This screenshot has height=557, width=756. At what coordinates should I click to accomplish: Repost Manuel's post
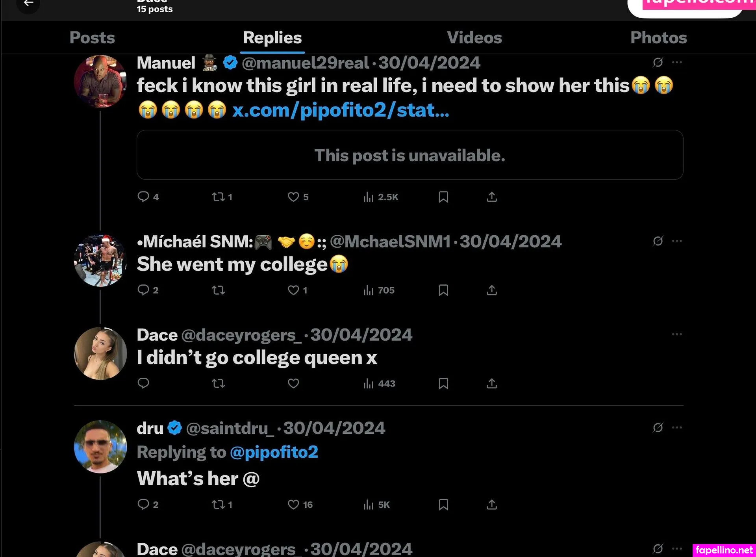(218, 197)
